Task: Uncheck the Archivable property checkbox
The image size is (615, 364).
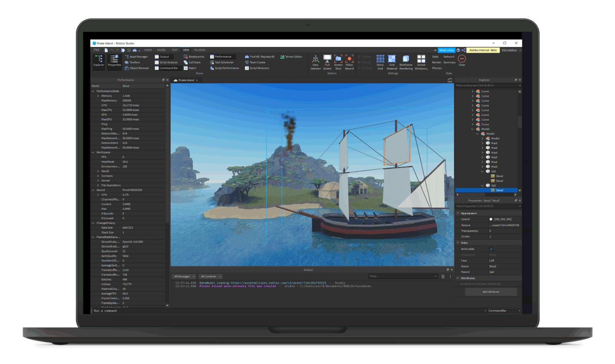Action: (x=491, y=249)
